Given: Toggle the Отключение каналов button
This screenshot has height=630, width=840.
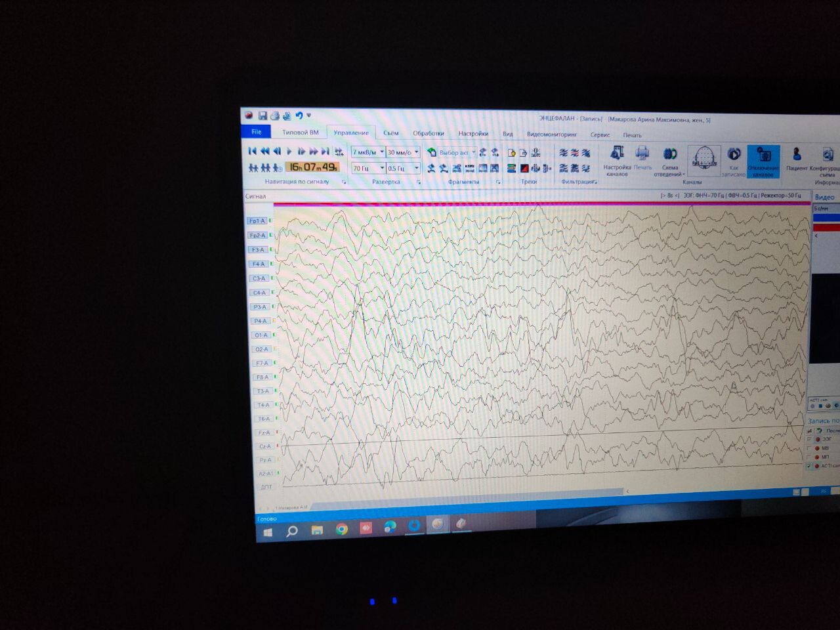Looking at the screenshot, I should pyautogui.click(x=763, y=161).
